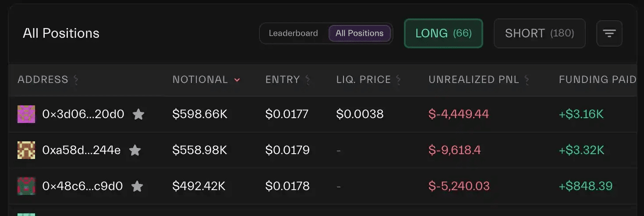
Task: Toggle star for address 0x48c6...c9d0
Action: tap(137, 186)
